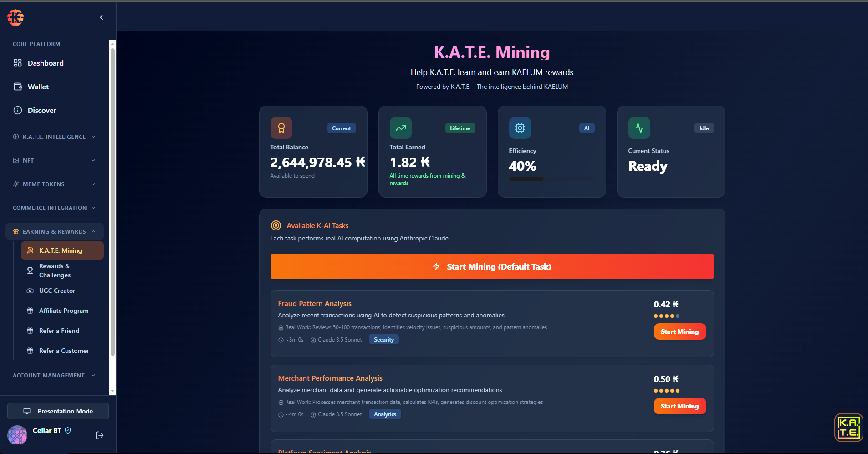Click the Merchant Performance Analysis difficulty dots
Image resolution: width=868 pixels, height=454 pixels.
click(667, 391)
